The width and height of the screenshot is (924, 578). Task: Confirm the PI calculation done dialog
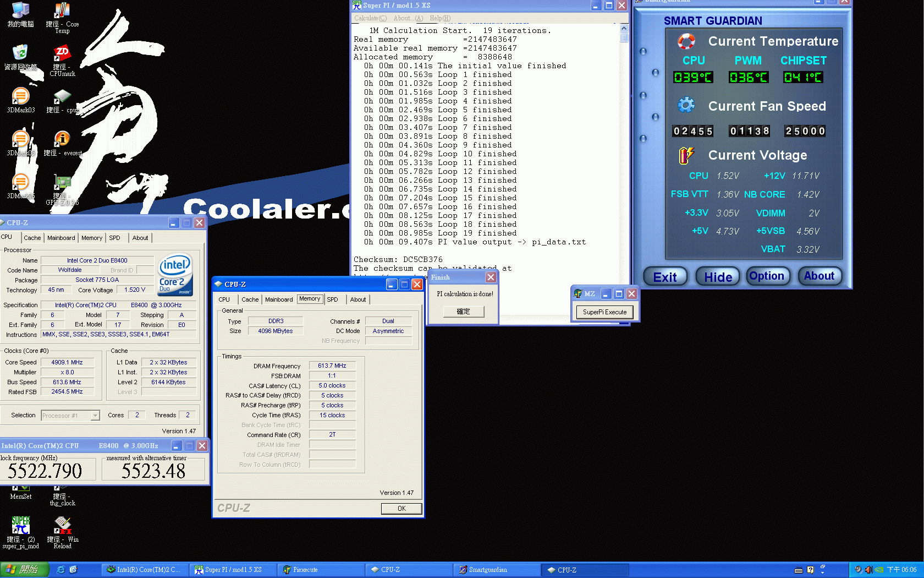(464, 312)
